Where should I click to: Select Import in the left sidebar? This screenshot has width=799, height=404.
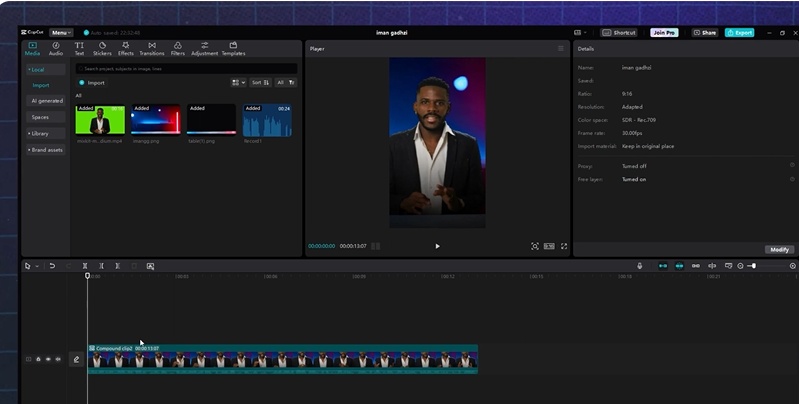click(41, 86)
